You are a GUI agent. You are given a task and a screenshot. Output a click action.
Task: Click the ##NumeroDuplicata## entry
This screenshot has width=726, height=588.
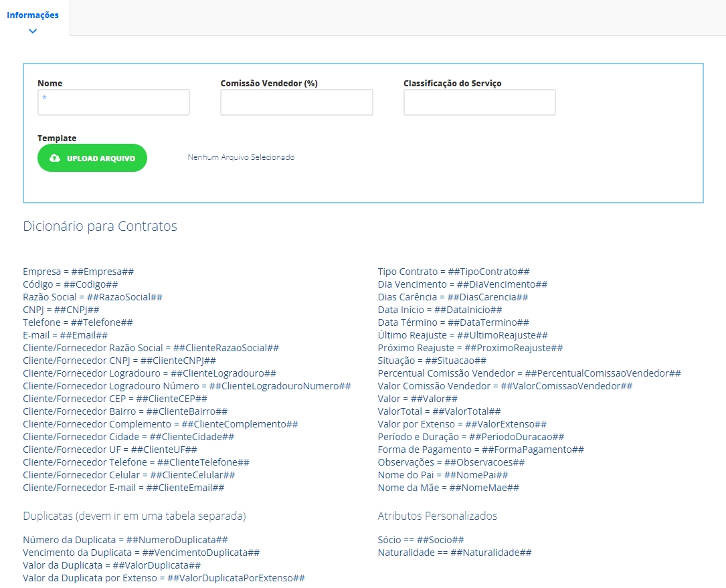click(x=125, y=540)
